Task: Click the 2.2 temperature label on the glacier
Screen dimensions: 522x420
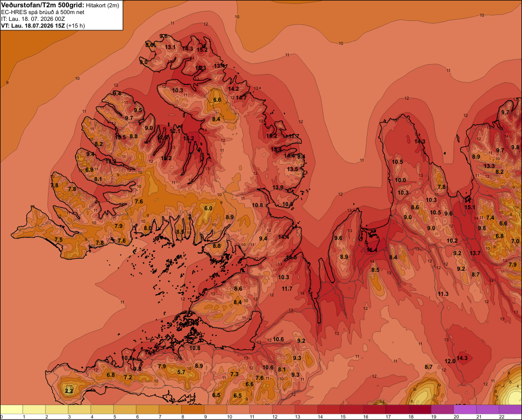Action: [x=69, y=391]
